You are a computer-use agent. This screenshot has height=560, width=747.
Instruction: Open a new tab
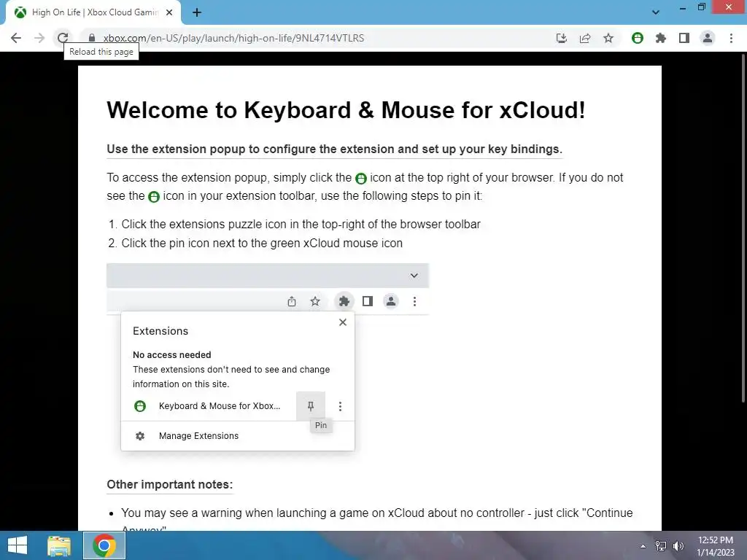(197, 12)
